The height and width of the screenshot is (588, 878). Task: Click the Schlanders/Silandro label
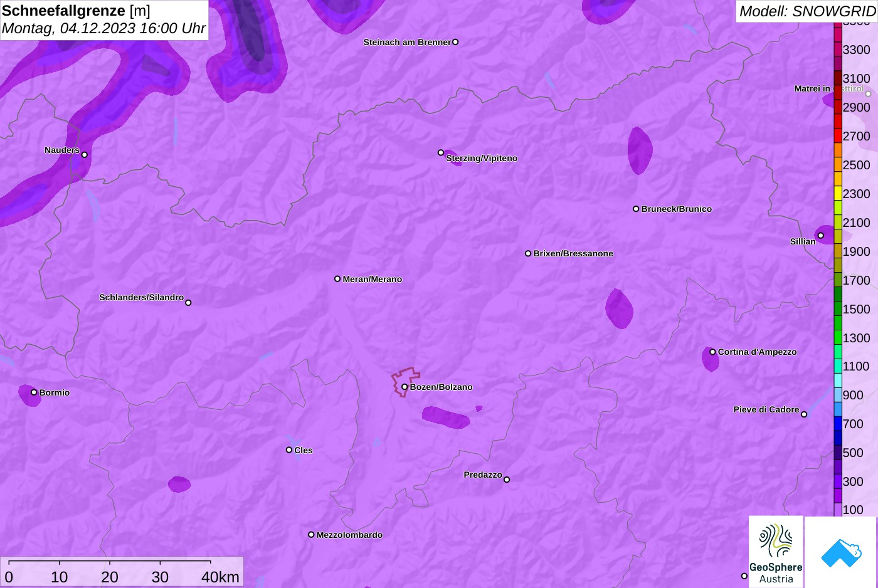141,297
